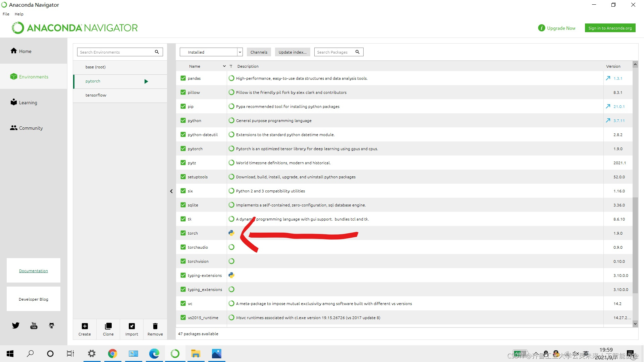Click the Name column sort arrow
The height and width of the screenshot is (362, 644).
coord(224,66)
